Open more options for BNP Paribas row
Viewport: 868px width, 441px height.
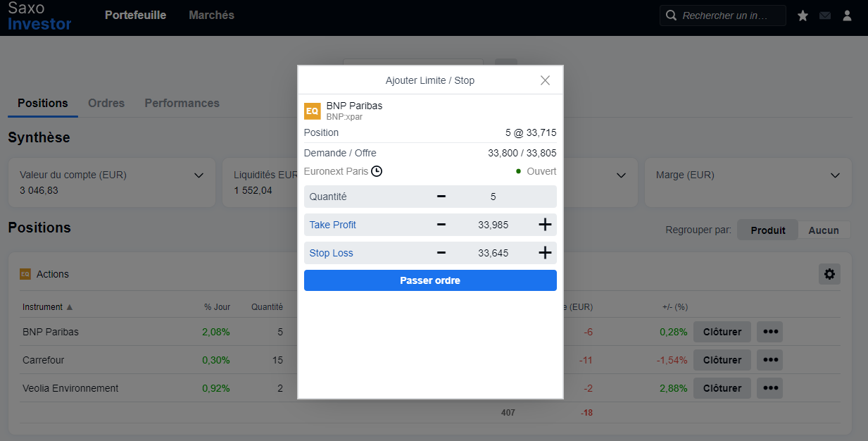click(x=771, y=332)
